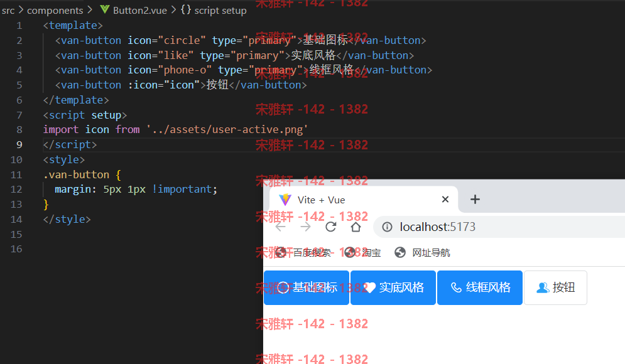Click the 基础图标 button

(307, 287)
